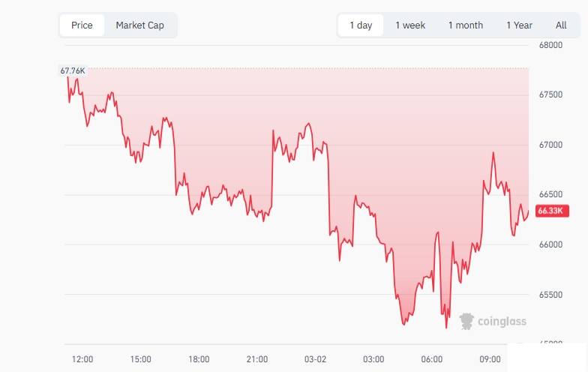Click the 09:00 time axis label
Image resolution: width=588 pixels, height=372 pixels.
pos(490,359)
